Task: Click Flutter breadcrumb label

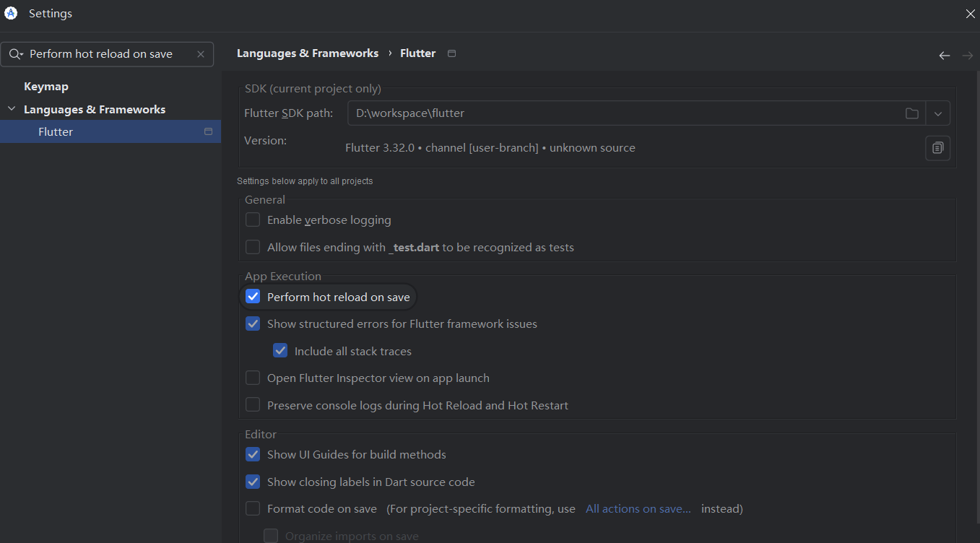Action: [418, 53]
